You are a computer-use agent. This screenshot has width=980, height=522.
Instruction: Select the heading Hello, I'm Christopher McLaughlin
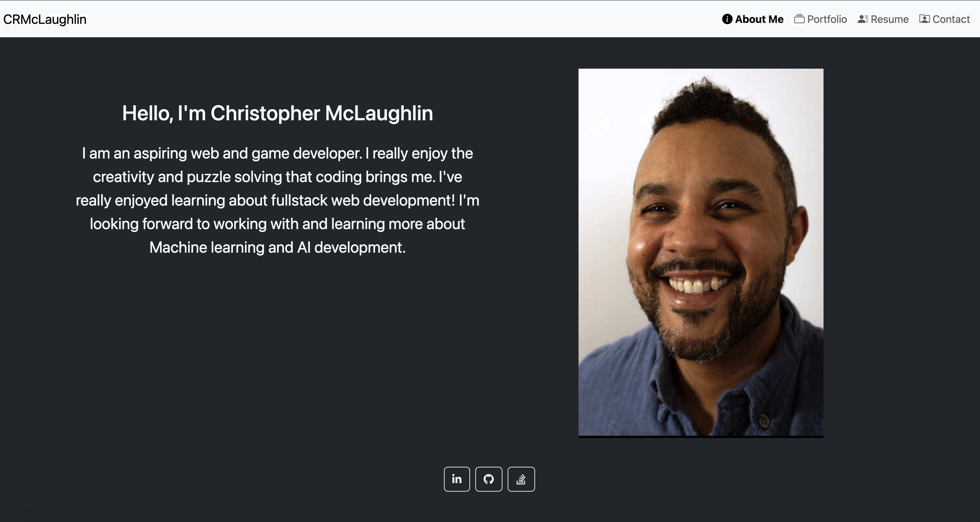click(x=277, y=113)
